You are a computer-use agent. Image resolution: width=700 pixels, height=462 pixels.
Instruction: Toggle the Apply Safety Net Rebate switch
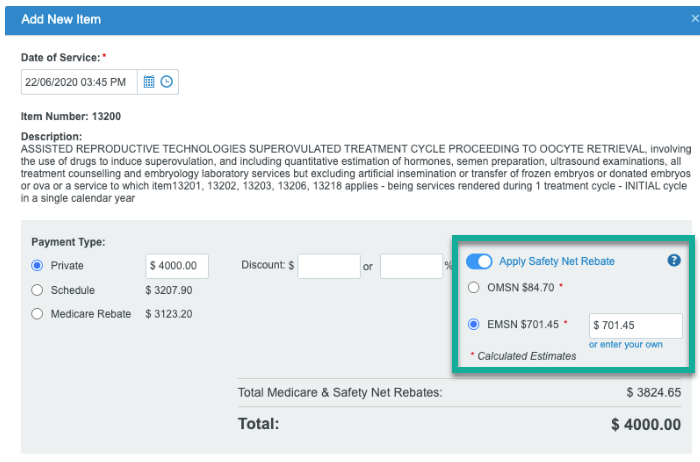(x=479, y=261)
